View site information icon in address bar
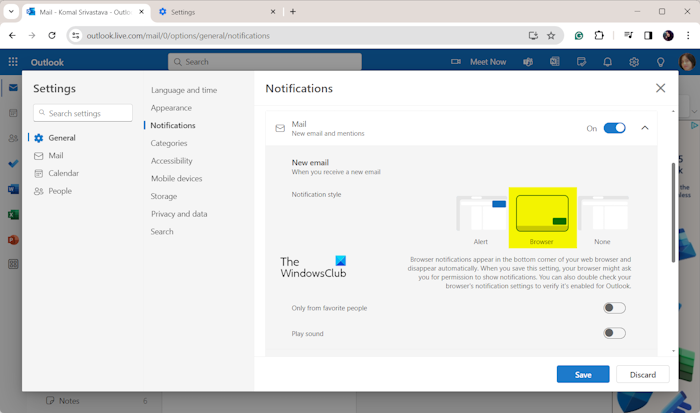Viewport: 700px width, 413px height. pos(76,36)
